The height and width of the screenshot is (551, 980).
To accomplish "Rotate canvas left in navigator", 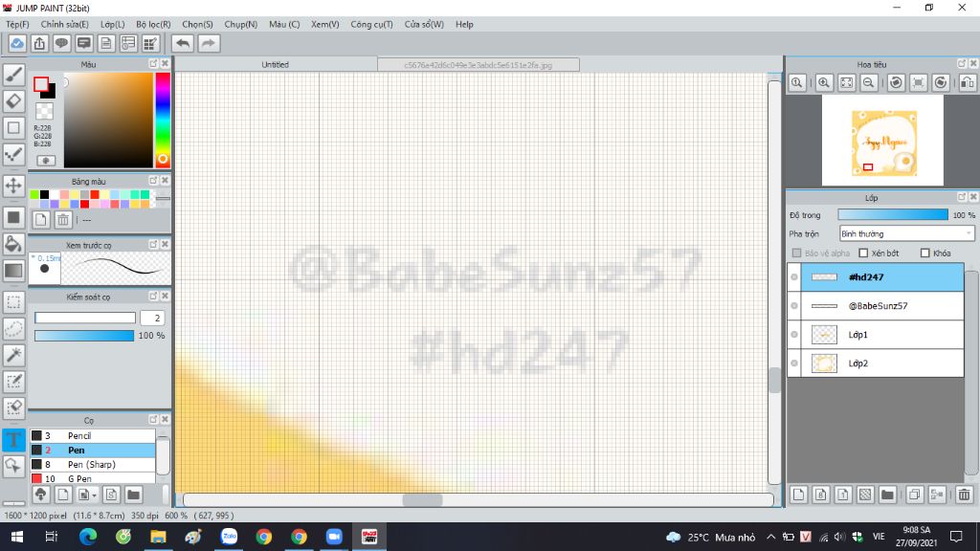I will 896,82.
